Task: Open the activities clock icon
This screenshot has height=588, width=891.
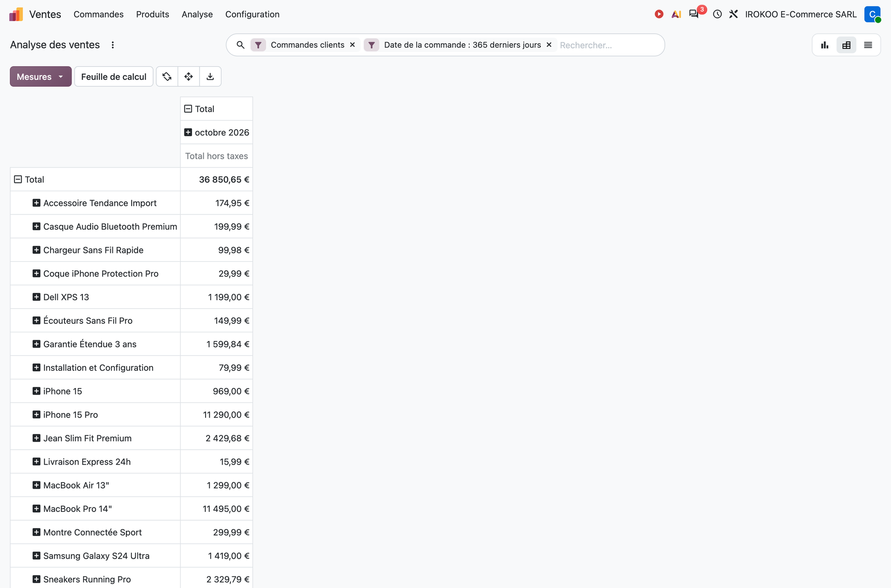Action: (717, 14)
